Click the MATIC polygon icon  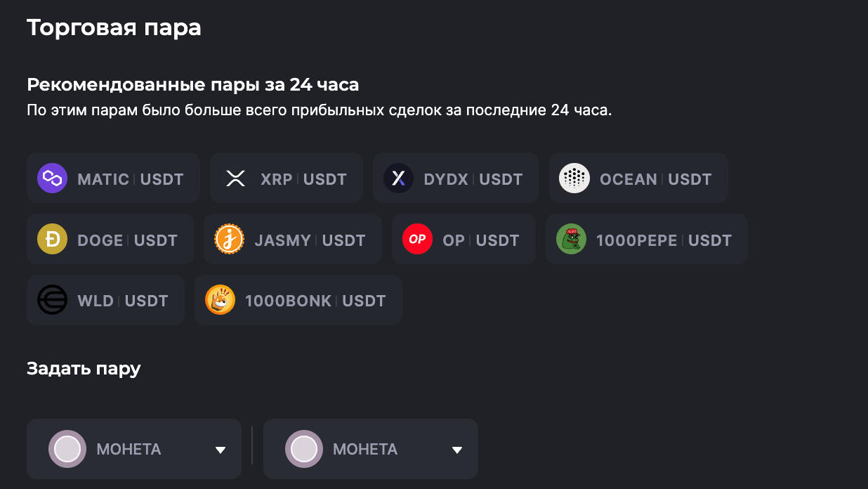52,178
